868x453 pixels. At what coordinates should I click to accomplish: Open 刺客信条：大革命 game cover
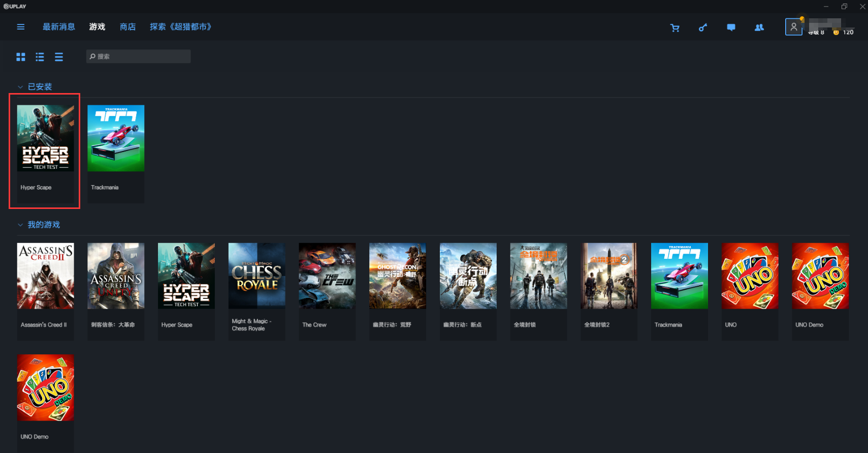click(116, 276)
